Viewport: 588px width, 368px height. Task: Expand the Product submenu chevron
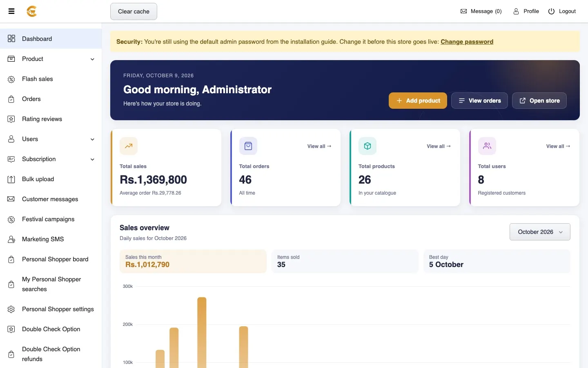(92, 59)
